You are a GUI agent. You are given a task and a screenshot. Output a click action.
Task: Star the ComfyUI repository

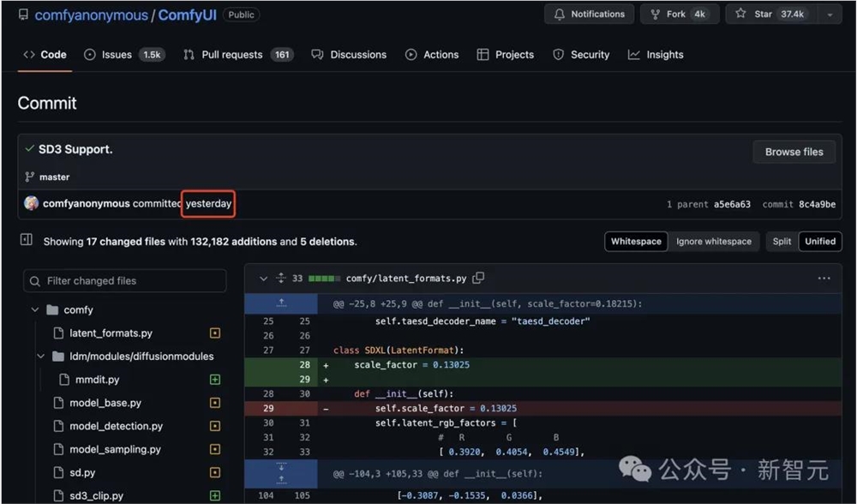(771, 15)
